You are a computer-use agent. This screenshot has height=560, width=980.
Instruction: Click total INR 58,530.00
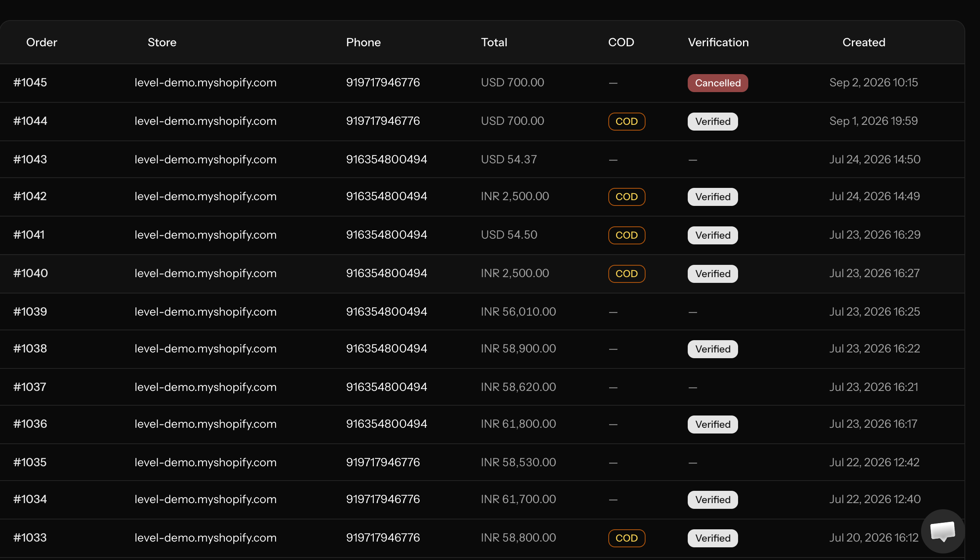point(518,462)
